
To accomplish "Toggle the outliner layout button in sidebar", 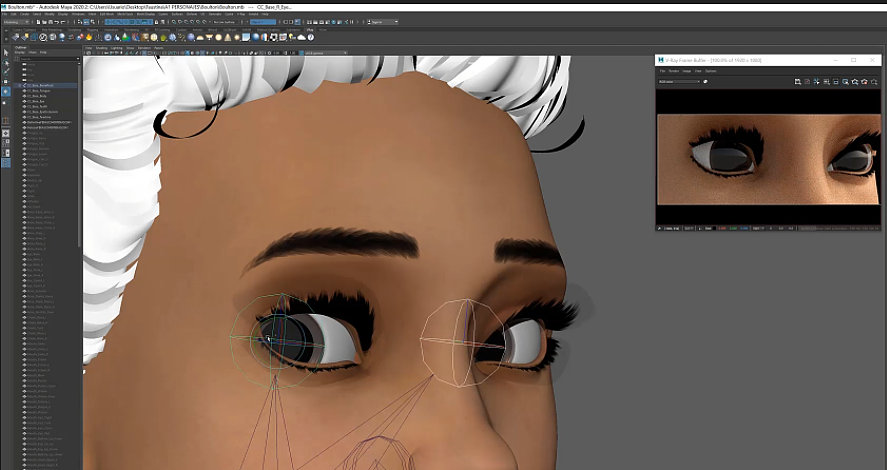I will tap(6, 163).
